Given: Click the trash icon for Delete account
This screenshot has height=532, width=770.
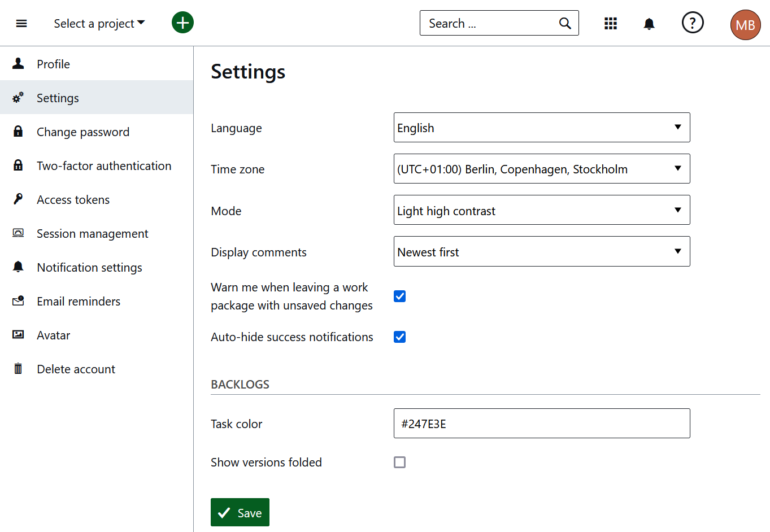Looking at the screenshot, I should pyautogui.click(x=18, y=369).
